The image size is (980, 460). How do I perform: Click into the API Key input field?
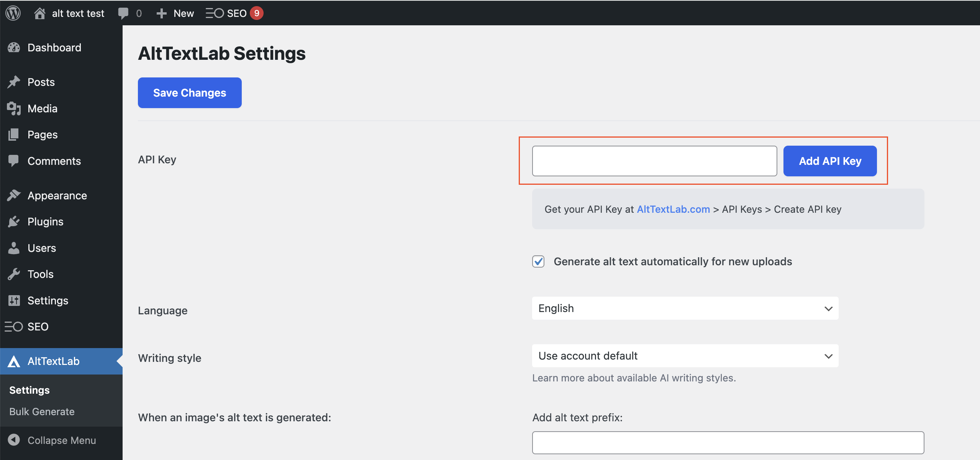tap(654, 161)
